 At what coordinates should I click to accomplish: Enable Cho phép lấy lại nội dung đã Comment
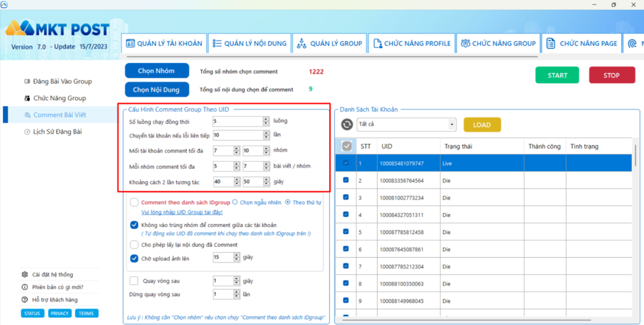point(135,245)
